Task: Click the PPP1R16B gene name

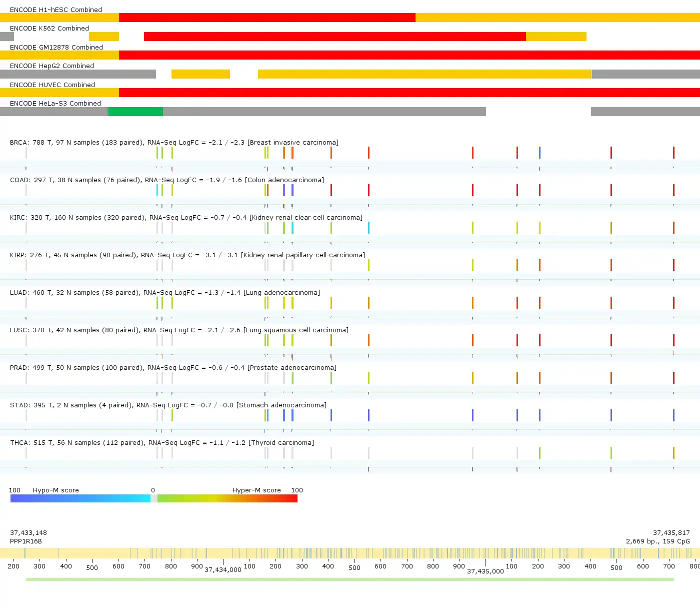Action: click(x=26, y=541)
